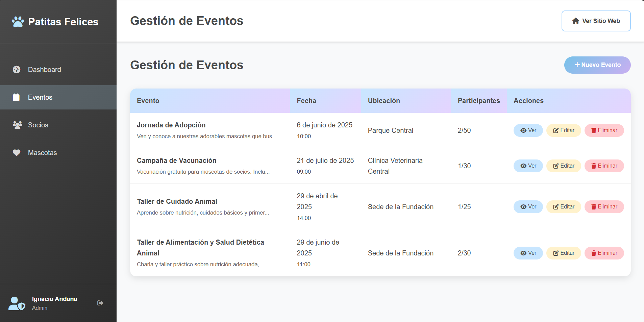Click the Dashboard palette icon in sidebar

tap(17, 70)
